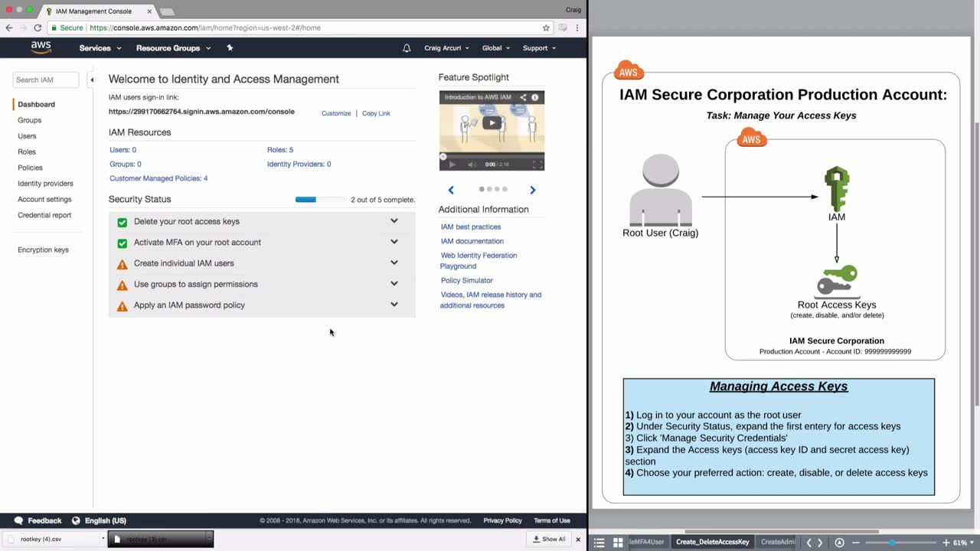
Task: Click the Customize sign-in link
Action: [336, 113]
